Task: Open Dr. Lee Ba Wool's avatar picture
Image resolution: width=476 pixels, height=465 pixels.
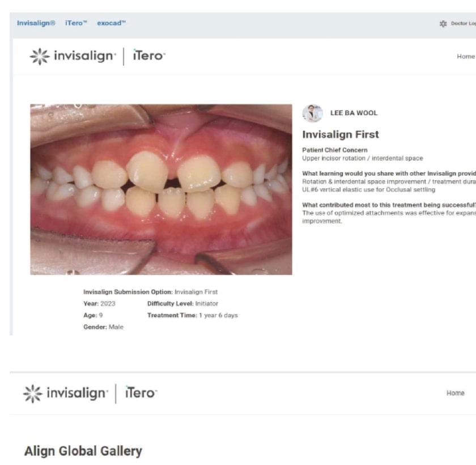Action: [312, 113]
